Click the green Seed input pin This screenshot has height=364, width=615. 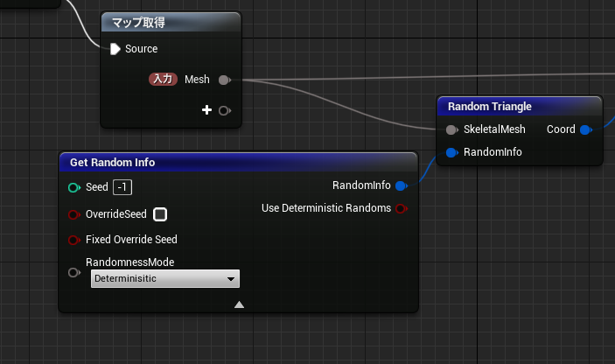tap(74, 187)
